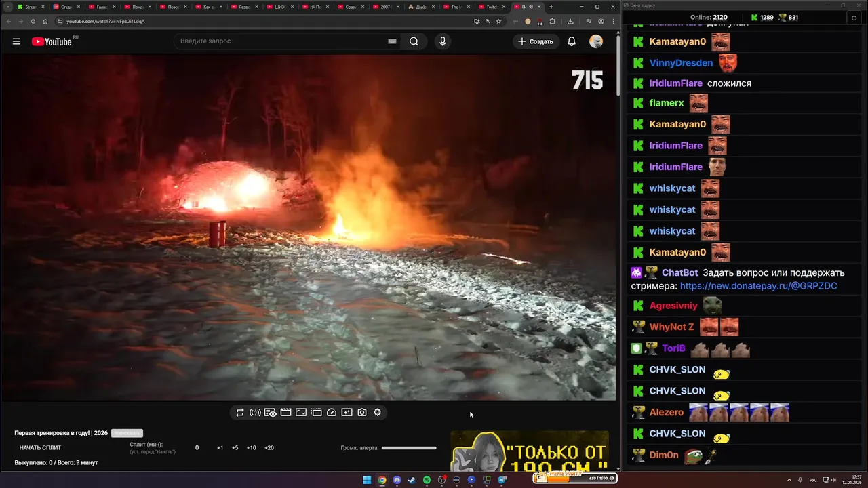868x488 pixels.
Task: Click the audio boost waves icon in enhancer bar
Action: tap(255, 412)
